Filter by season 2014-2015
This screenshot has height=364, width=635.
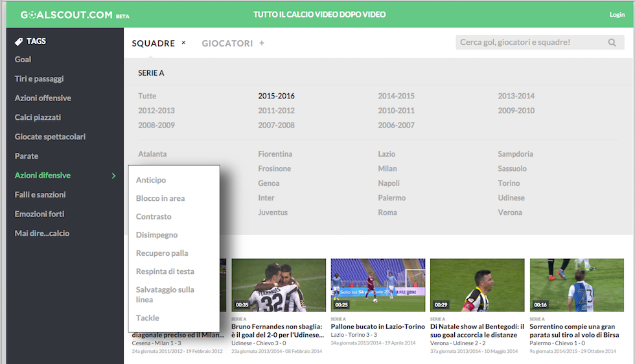pos(396,96)
